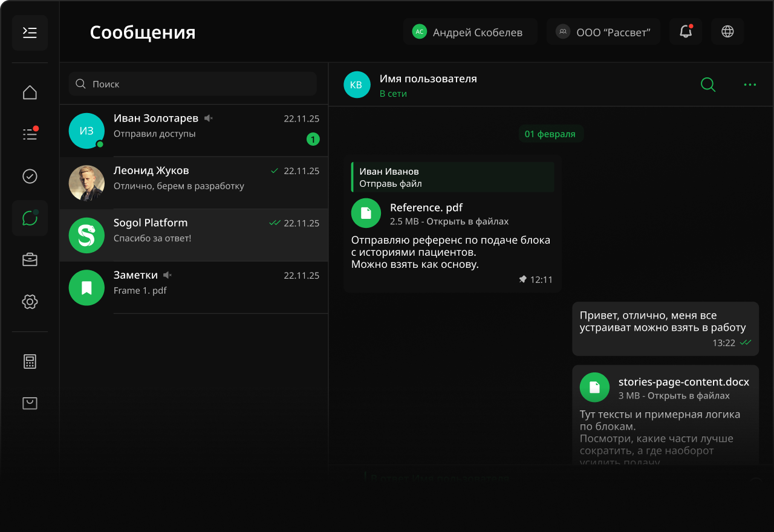Screen dimensions: 774x532
Task: Open the Заметки chat
Action: click(x=193, y=287)
